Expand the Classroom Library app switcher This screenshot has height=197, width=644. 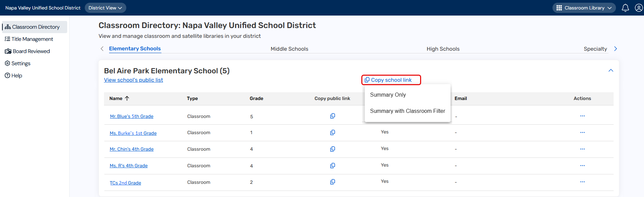(584, 8)
